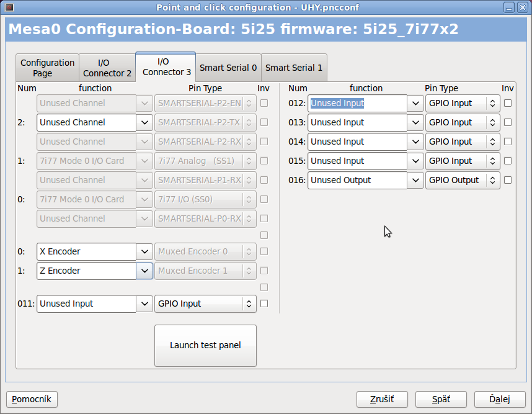This screenshot has height=414, width=532.
Task: Click the Launch test panel button
Action: [205, 345]
